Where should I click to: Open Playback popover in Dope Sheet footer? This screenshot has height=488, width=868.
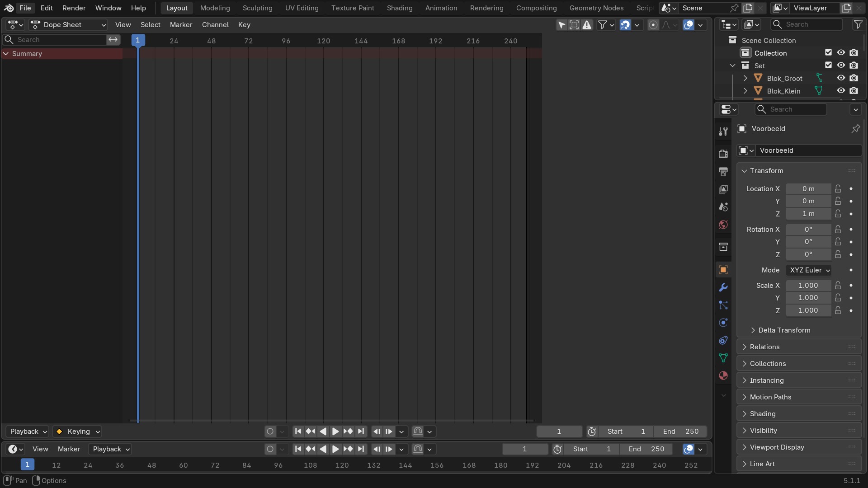(28, 432)
